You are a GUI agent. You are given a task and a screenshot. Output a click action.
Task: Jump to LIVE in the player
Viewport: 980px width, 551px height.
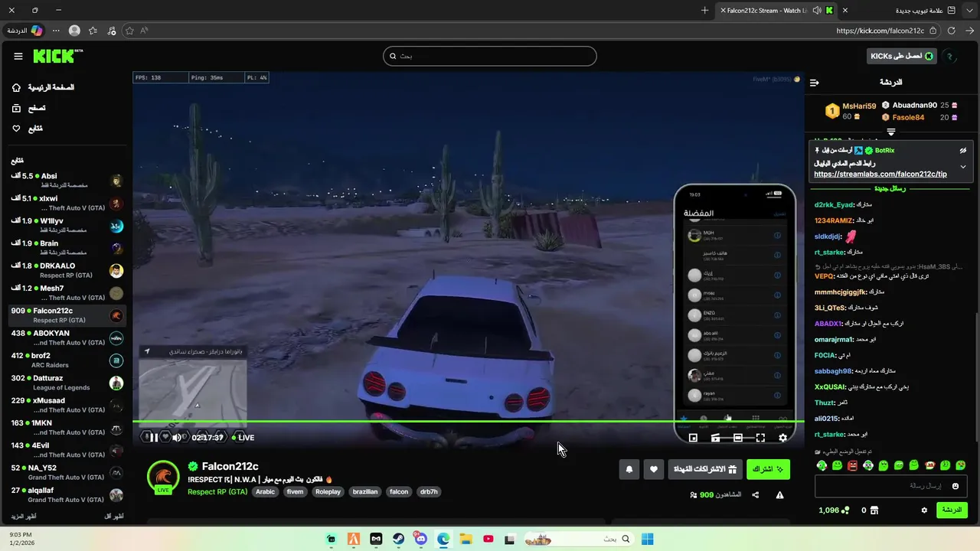(243, 438)
